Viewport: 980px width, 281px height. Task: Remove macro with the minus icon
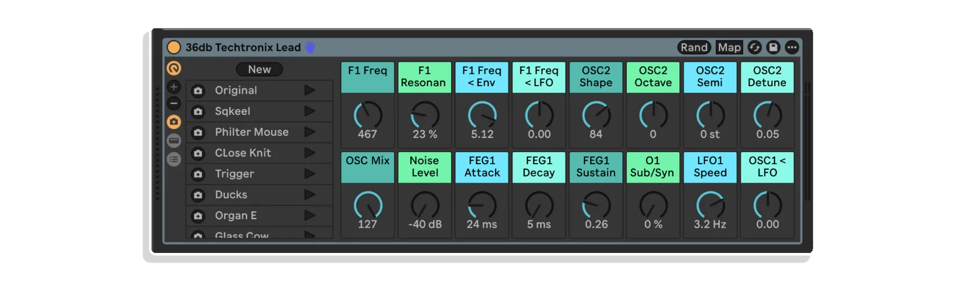174,104
